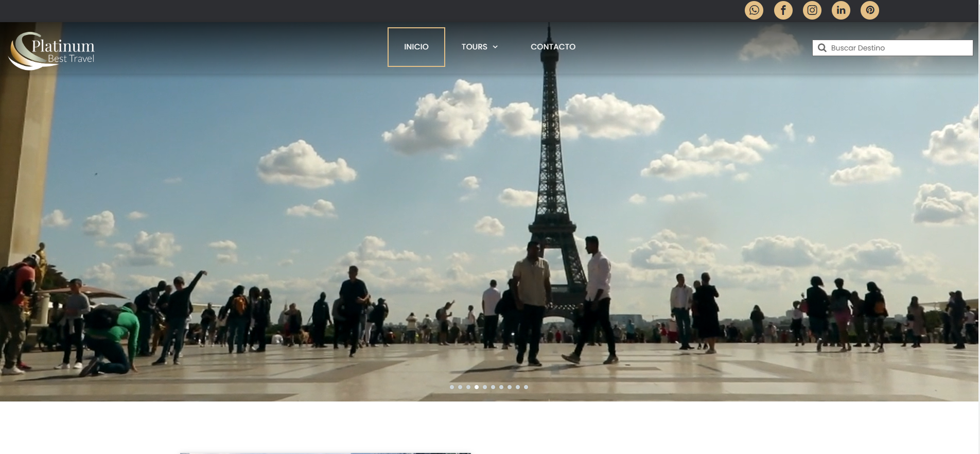Go to the third slideshow dot
This screenshot has width=980, height=454.
coord(468,387)
